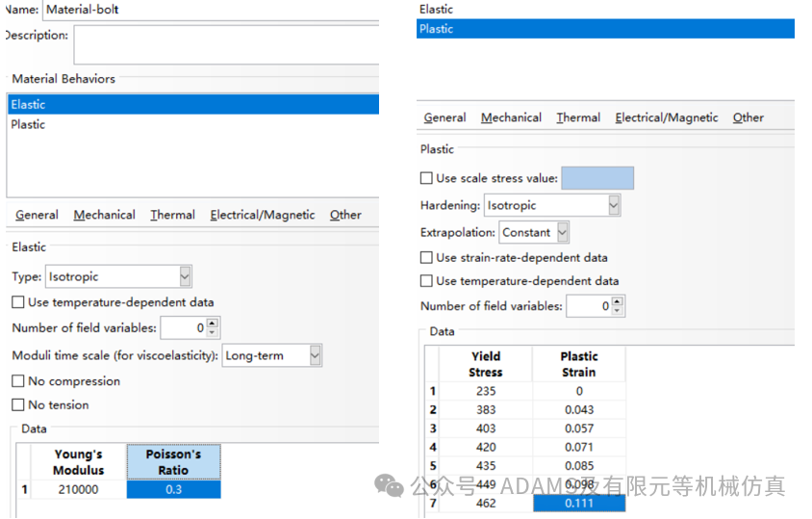The width and height of the screenshot is (812, 519).
Task: Click the Yield Stress column header
Action: (486, 364)
